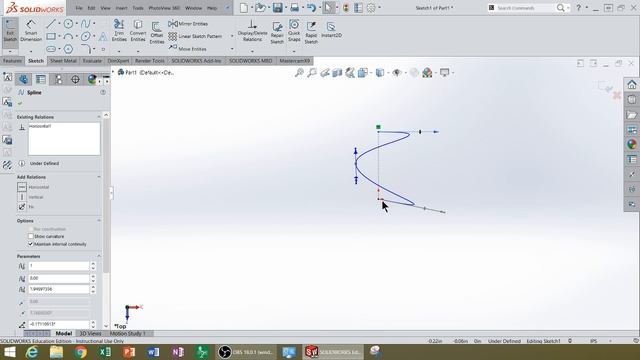Open dropdown next to Move Entities
The height and width of the screenshot is (360, 640).
click(x=232, y=49)
